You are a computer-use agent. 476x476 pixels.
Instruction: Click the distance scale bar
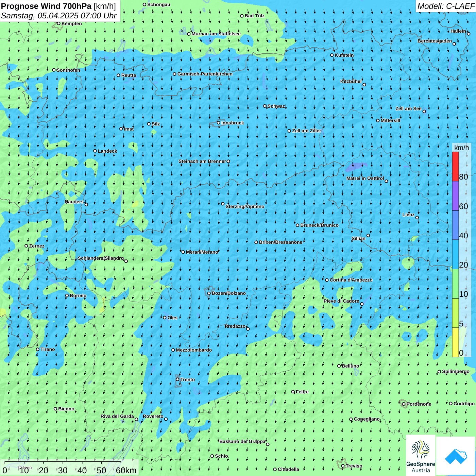[x=70, y=468]
